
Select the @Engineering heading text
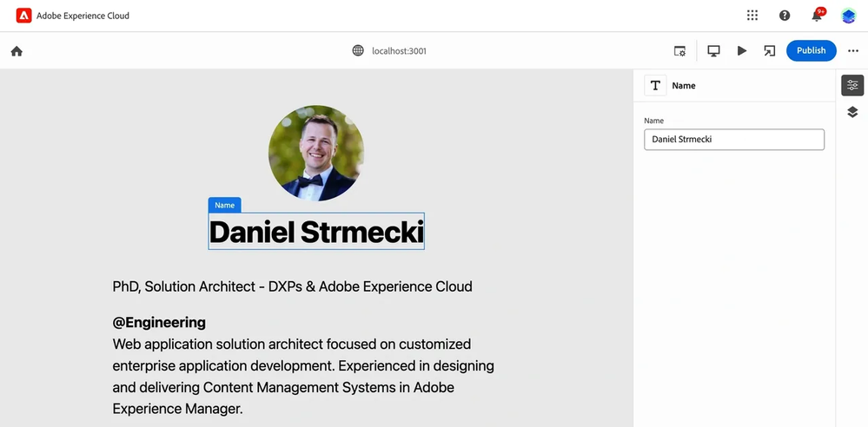[159, 323]
